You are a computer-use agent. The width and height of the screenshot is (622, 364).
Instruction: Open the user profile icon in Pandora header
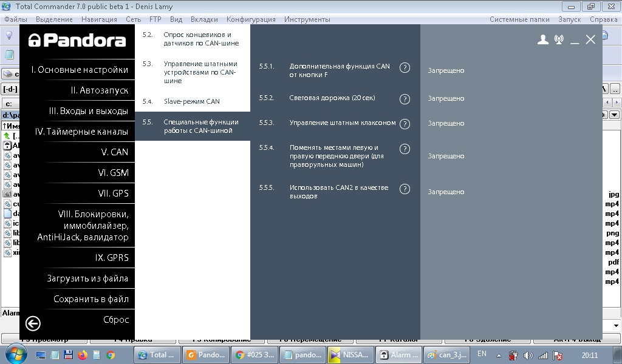click(x=543, y=40)
